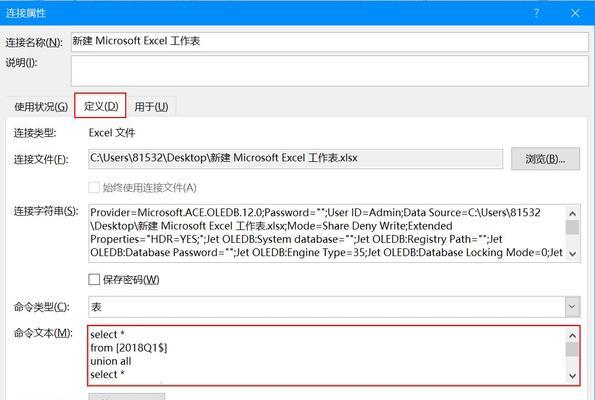Click the 'Excel 文件' connection type text
The width and height of the screenshot is (595, 400).
112,133
